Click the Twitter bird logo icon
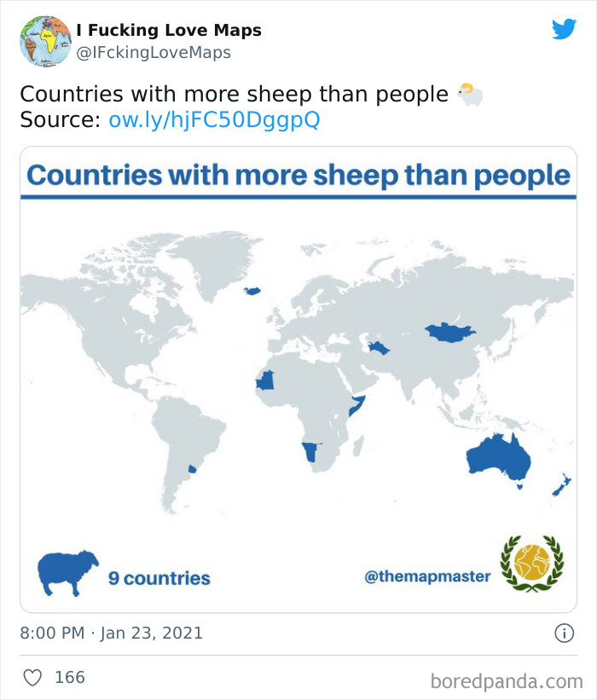 [564, 29]
